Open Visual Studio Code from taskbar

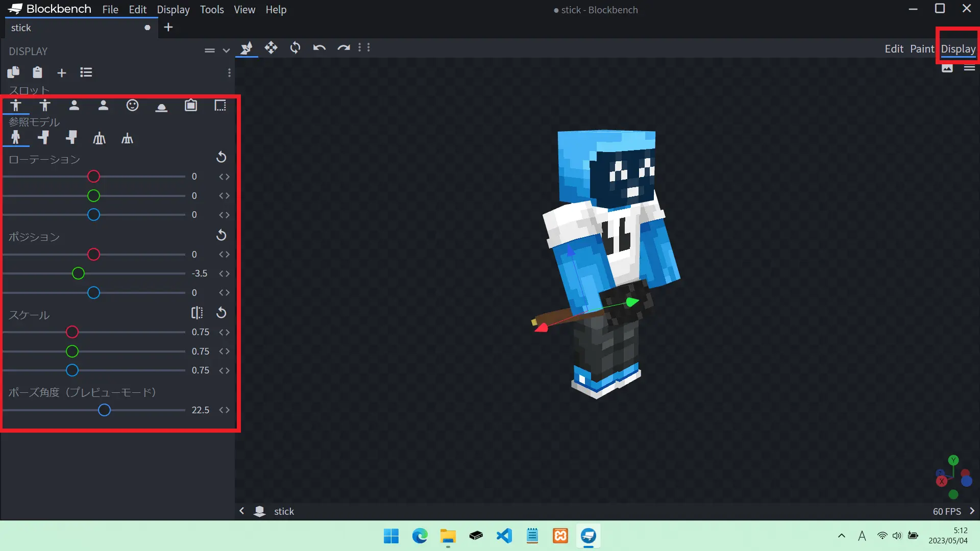(x=504, y=536)
